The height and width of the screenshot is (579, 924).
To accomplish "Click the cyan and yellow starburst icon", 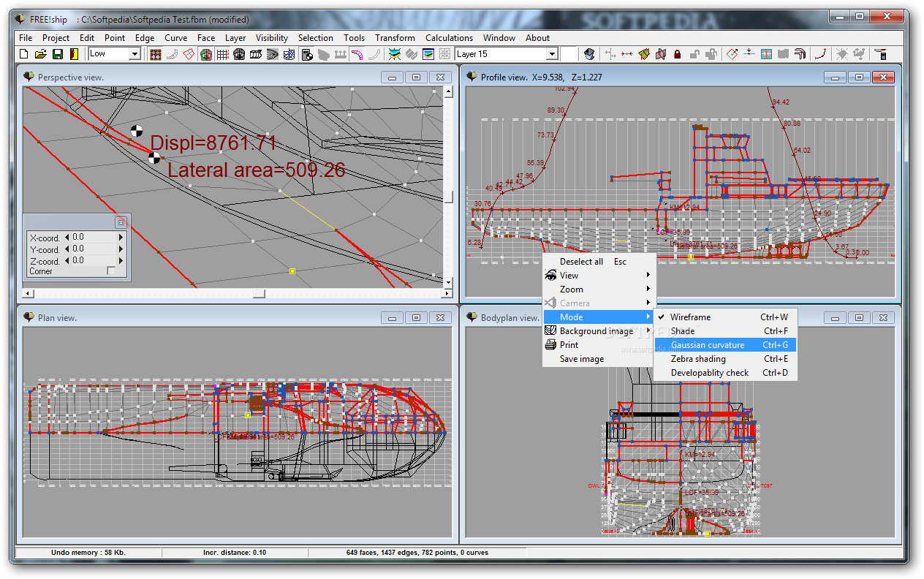I will pyautogui.click(x=395, y=54).
